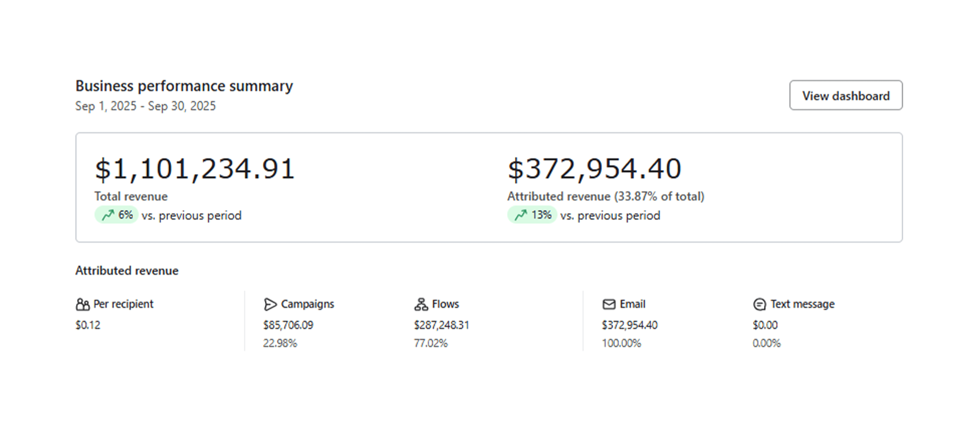This screenshot has width=980, height=425.
Task: Click the $1,101,234.91 total revenue figure
Action: (x=194, y=169)
